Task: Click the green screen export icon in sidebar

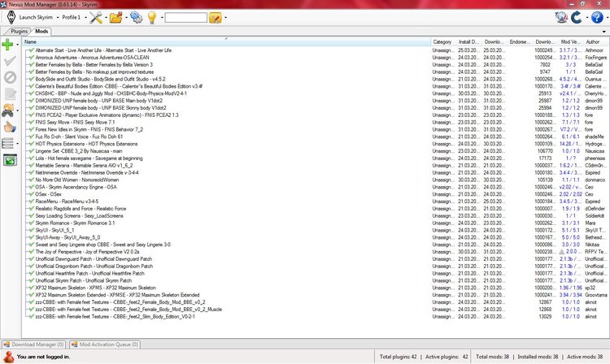Action: [10, 160]
